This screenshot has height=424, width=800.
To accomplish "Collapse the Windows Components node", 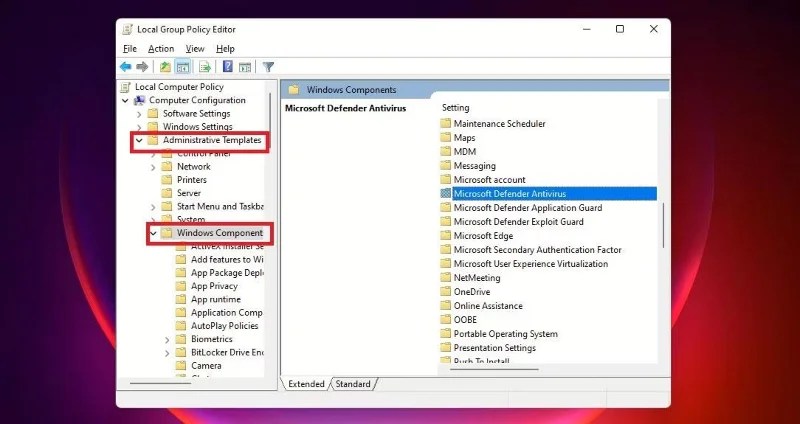I will click(x=153, y=233).
